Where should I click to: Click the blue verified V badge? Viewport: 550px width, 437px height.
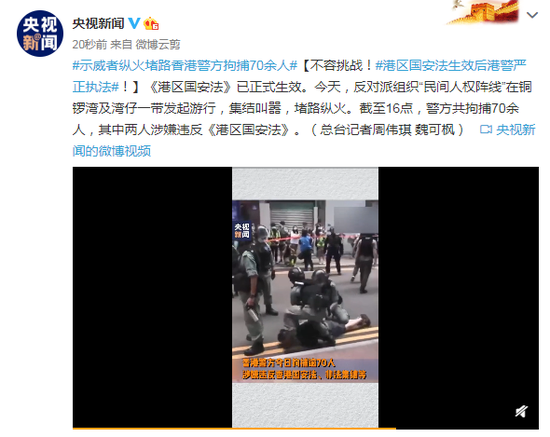tap(134, 23)
